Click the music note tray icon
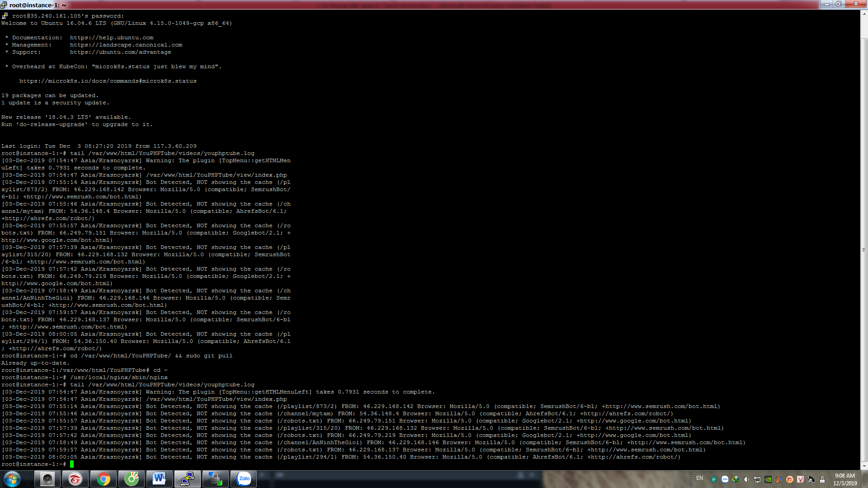 coord(779,479)
